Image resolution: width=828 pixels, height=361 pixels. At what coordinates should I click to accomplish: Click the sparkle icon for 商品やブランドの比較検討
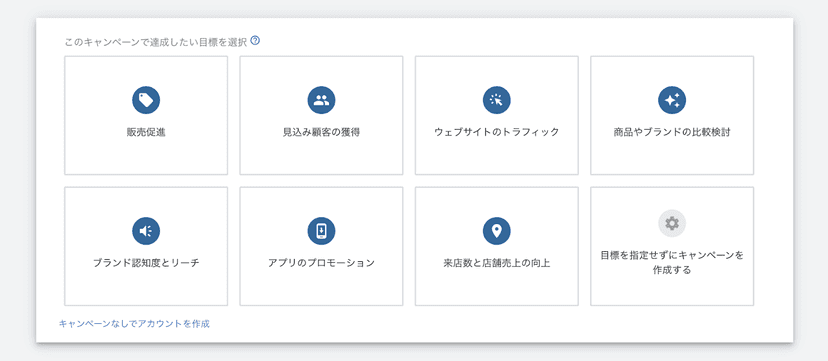coord(672,100)
